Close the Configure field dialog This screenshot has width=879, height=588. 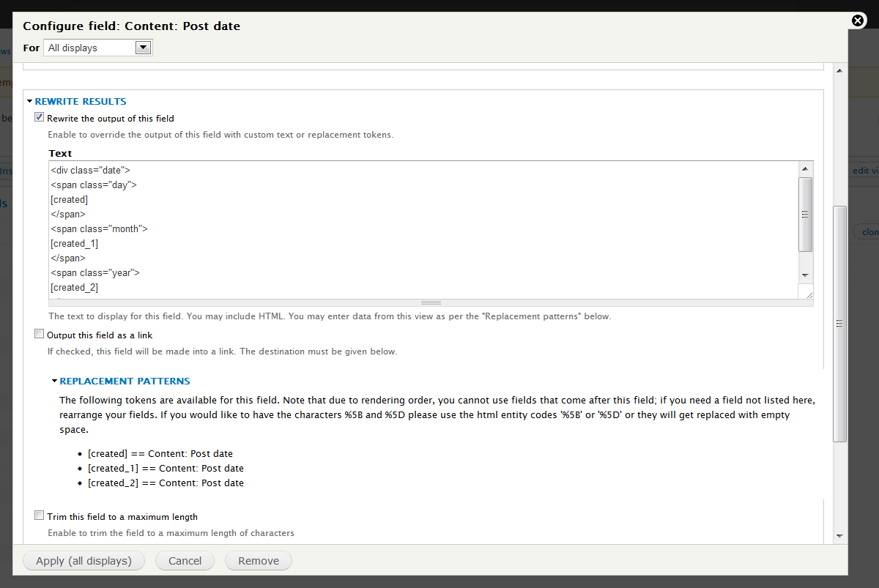(858, 21)
